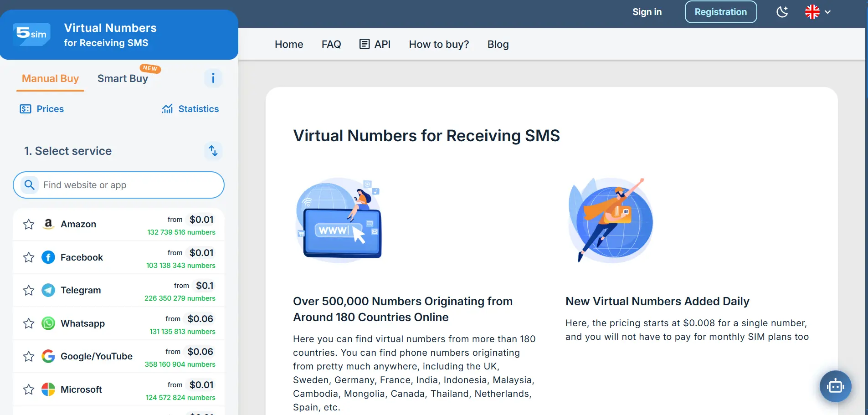Sort services using the arrows icon

213,151
